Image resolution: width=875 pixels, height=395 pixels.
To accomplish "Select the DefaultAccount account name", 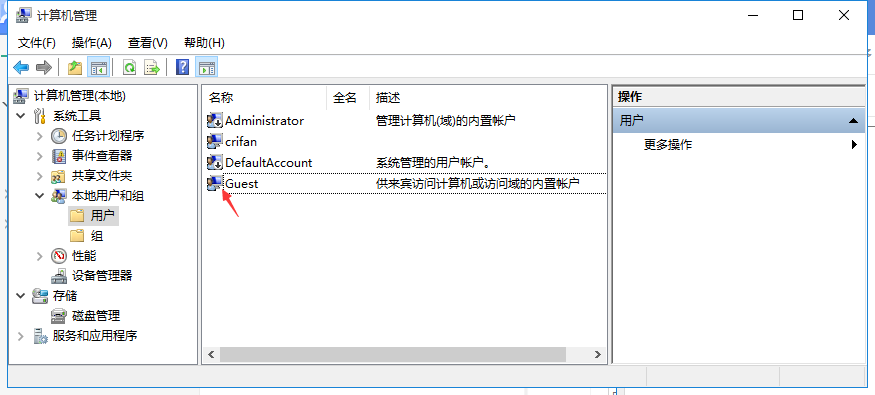I will click(x=269, y=163).
